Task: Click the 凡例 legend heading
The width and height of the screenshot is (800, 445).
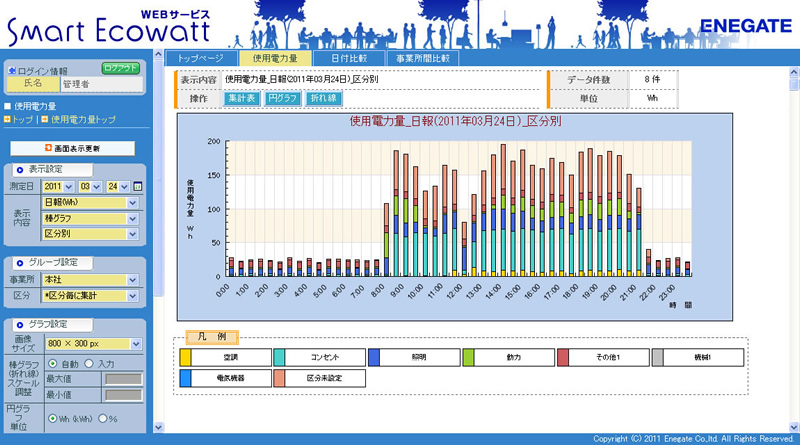Action: [212, 337]
